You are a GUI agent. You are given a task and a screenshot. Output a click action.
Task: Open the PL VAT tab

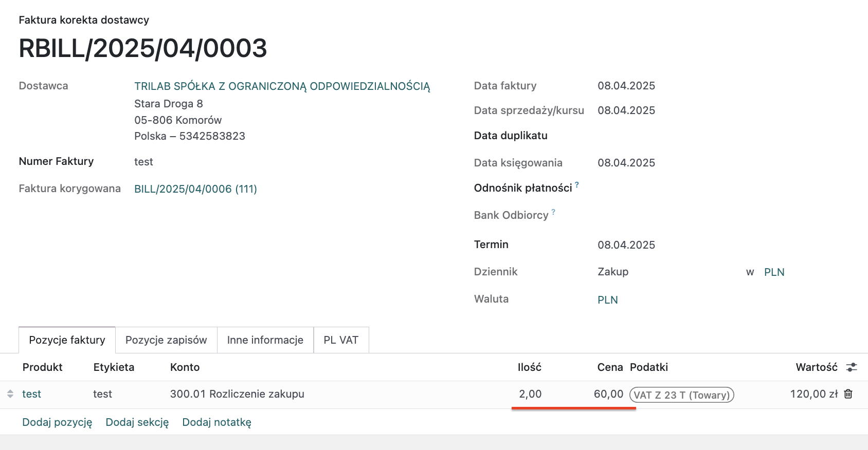[341, 340]
